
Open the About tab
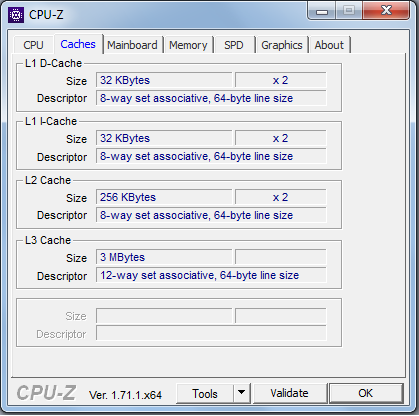pyautogui.click(x=329, y=45)
